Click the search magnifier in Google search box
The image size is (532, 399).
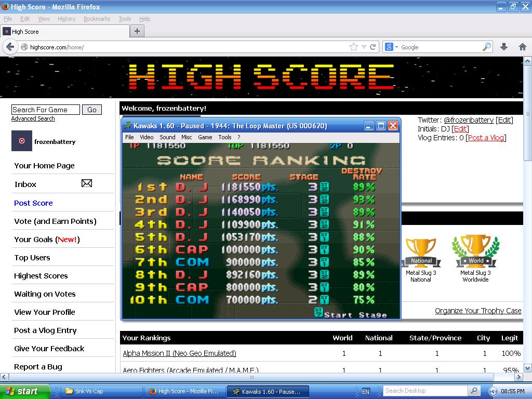pyautogui.click(x=486, y=47)
